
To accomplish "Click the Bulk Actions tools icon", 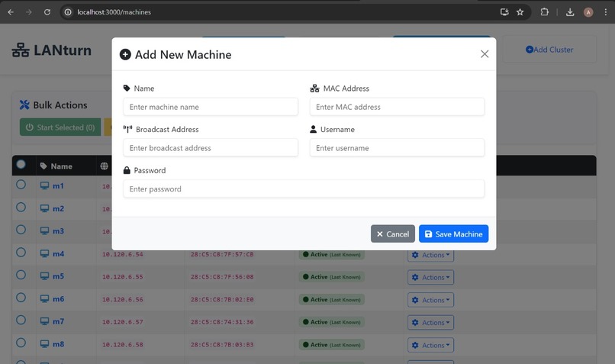I will pyautogui.click(x=24, y=105).
